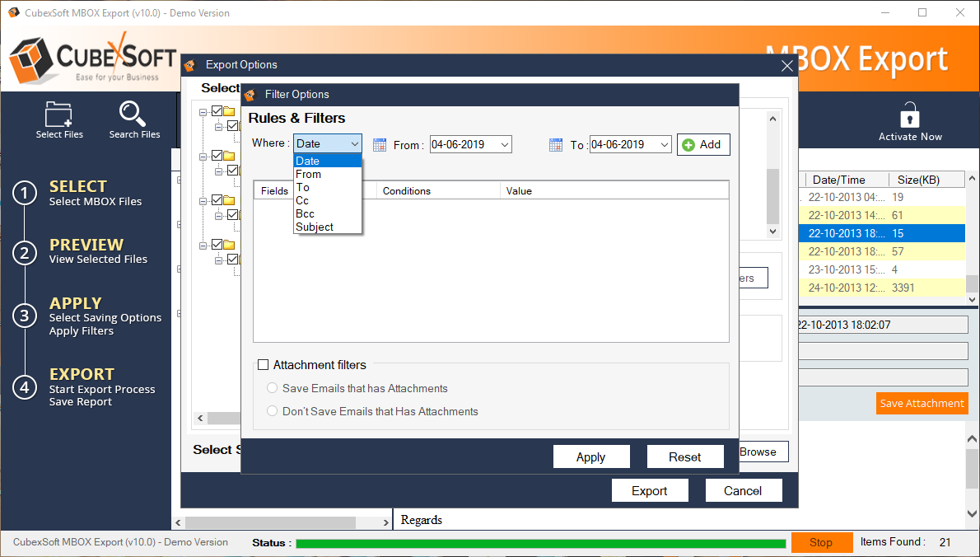Choose Don't Save Emails that Has Attachments
Screen dimensions: 980x557
pos(273,411)
